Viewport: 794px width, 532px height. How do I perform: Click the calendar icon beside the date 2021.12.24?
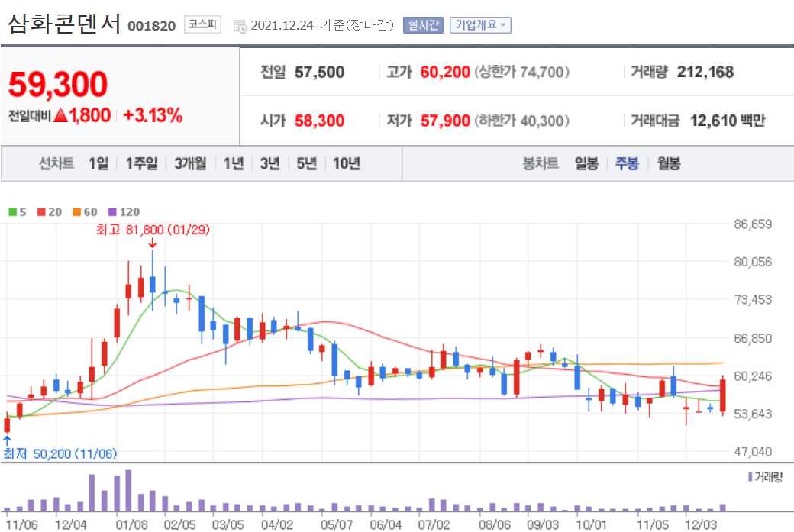(238, 25)
